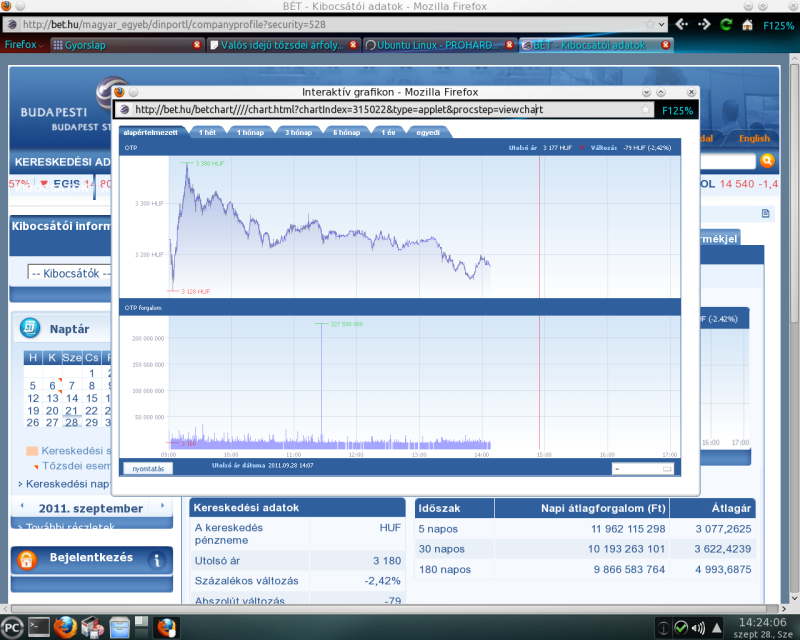Screen dimensions: 800x640
Task: Select the egyedi chart period tab
Action: click(x=428, y=132)
